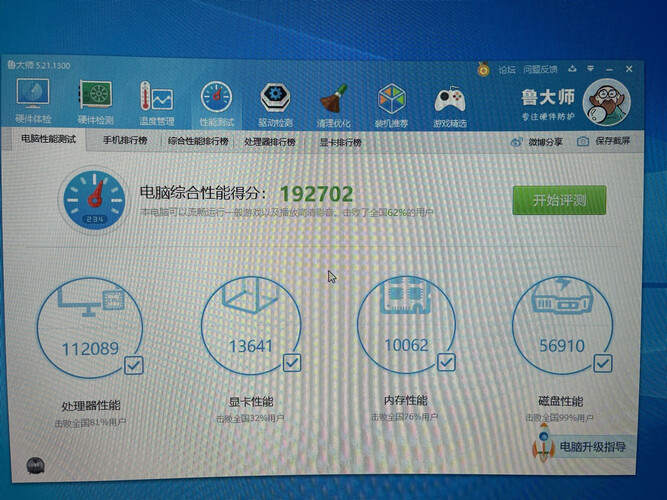Open 清理优化 cleanup broom icon
The width and height of the screenshot is (667, 500).
click(334, 99)
